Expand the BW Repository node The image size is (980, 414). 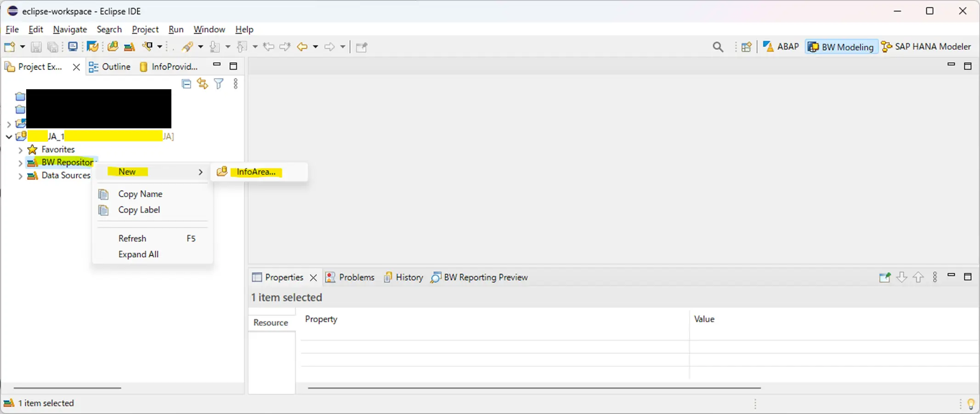pos(20,163)
